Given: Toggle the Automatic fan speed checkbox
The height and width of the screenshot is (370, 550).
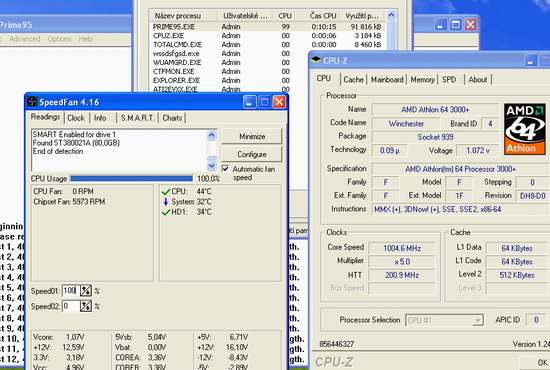Looking at the screenshot, I should (226, 169).
